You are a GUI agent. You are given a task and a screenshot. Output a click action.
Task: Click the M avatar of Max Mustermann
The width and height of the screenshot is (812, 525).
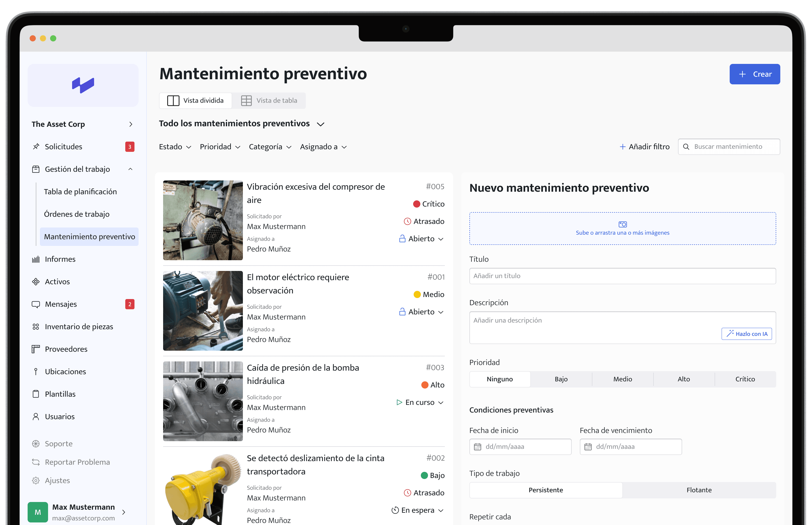[38, 512]
